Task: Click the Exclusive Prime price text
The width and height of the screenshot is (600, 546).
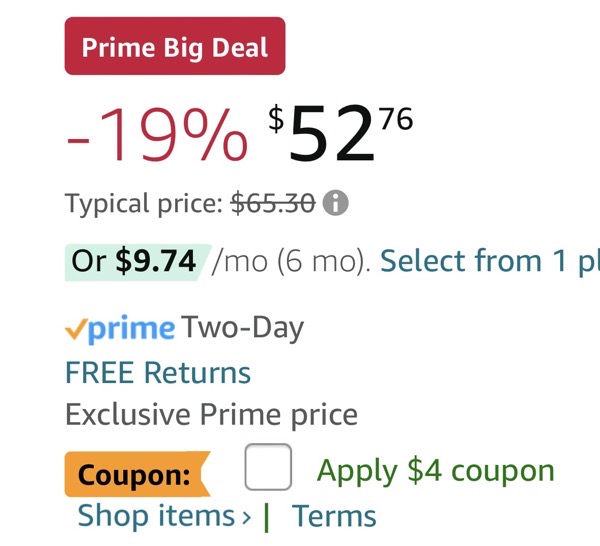Action: pyautogui.click(x=211, y=414)
